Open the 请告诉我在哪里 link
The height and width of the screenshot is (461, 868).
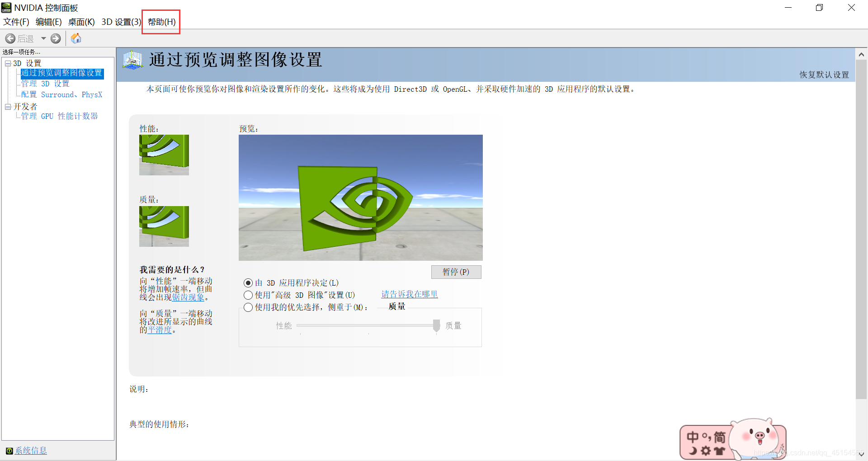(410, 294)
